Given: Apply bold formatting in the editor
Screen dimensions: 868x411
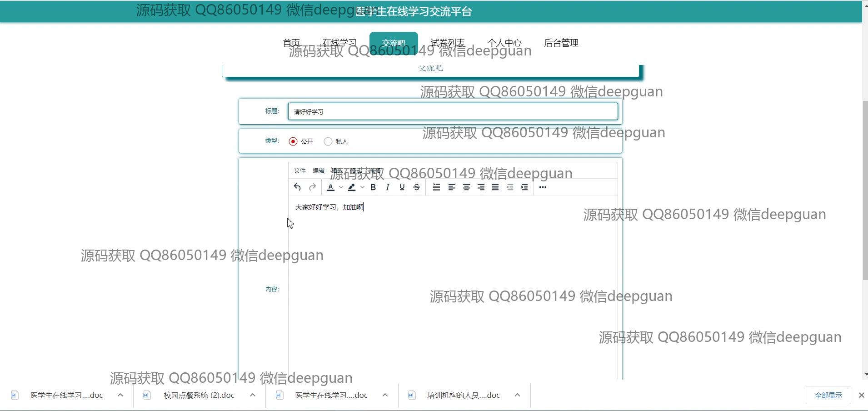Looking at the screenshot, I should click(x=373, y=187).
